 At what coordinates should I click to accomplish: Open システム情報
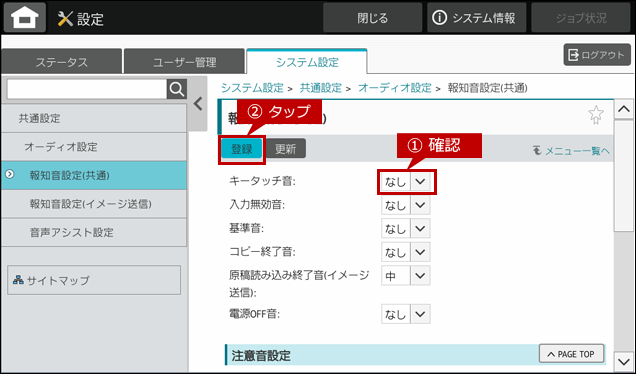pos(476,18)
